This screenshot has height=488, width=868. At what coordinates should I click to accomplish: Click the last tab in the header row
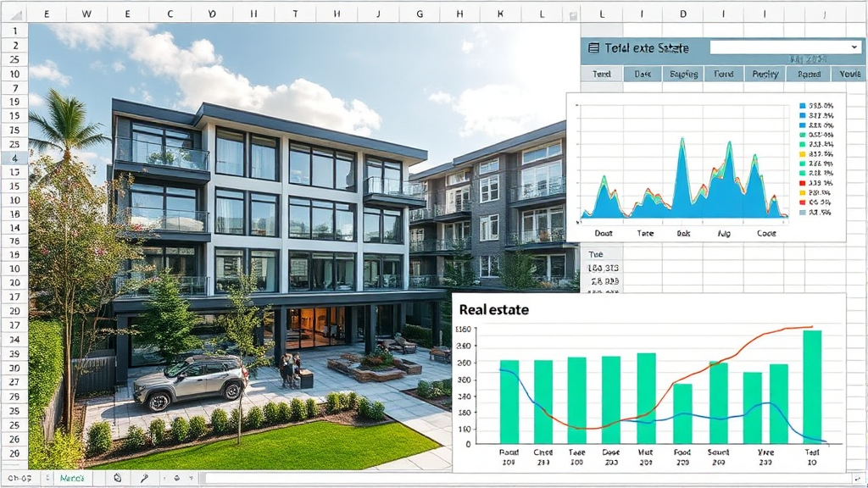849,74
